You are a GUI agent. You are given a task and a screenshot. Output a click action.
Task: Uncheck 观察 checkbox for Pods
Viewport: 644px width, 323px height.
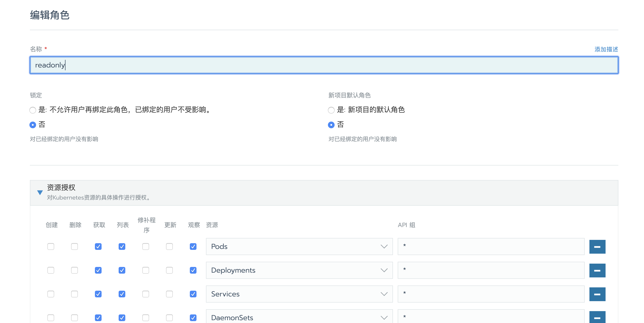[x=193, y=247]
